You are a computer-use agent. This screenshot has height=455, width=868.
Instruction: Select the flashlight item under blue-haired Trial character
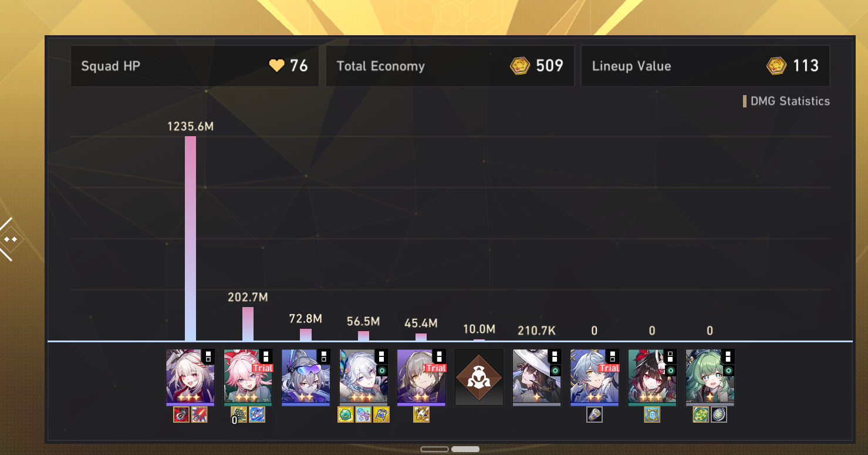tap(595, 415)
